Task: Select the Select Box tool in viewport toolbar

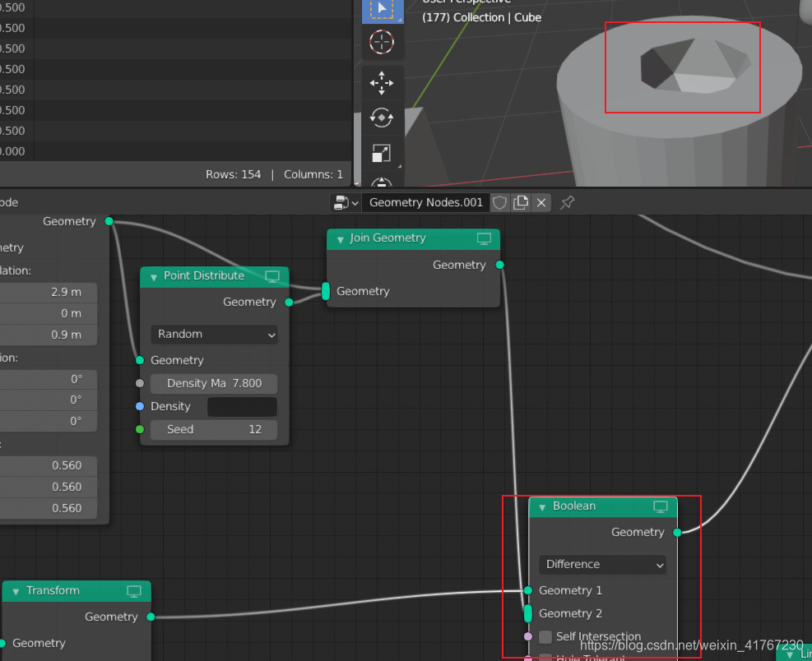Action: click(383, 10)
